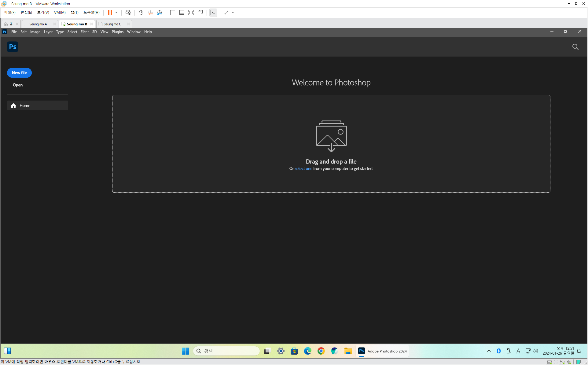Expand the stretch guest dropdown arrow
This screenshot has width=588, height=365.
click(x=233, y=13)
